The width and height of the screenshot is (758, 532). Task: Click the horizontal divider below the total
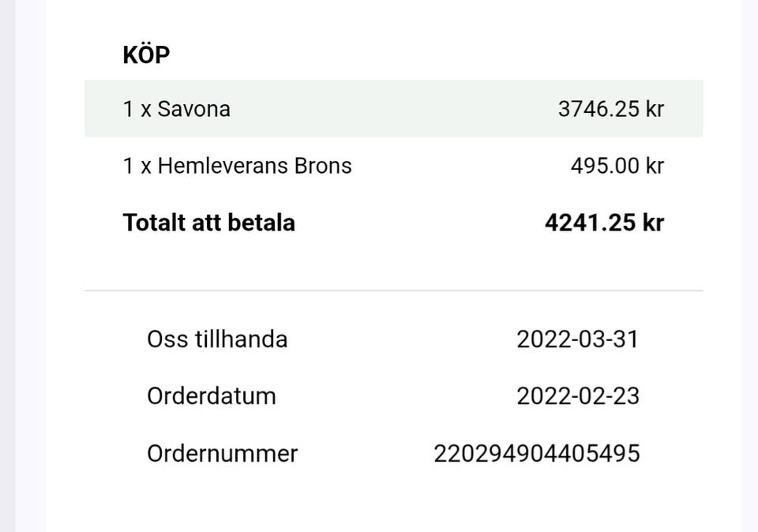pyautogui.click(x=393, y=290)
